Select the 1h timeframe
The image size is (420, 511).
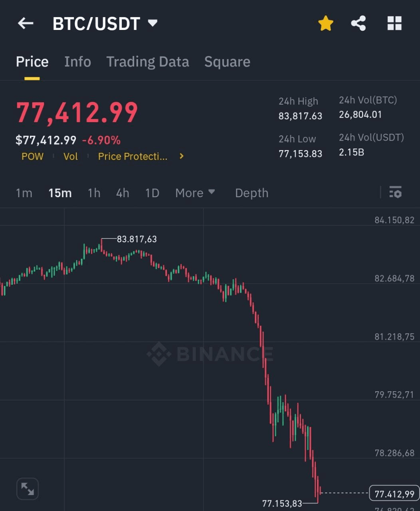[x=94, y=193]
